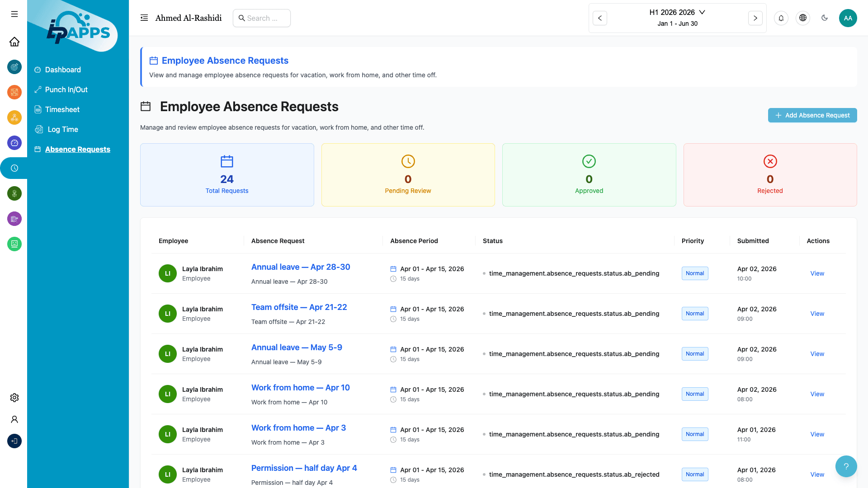Open the home icon at the sidebar top
This screenshot has width=868, height=488.
point(14,42)
